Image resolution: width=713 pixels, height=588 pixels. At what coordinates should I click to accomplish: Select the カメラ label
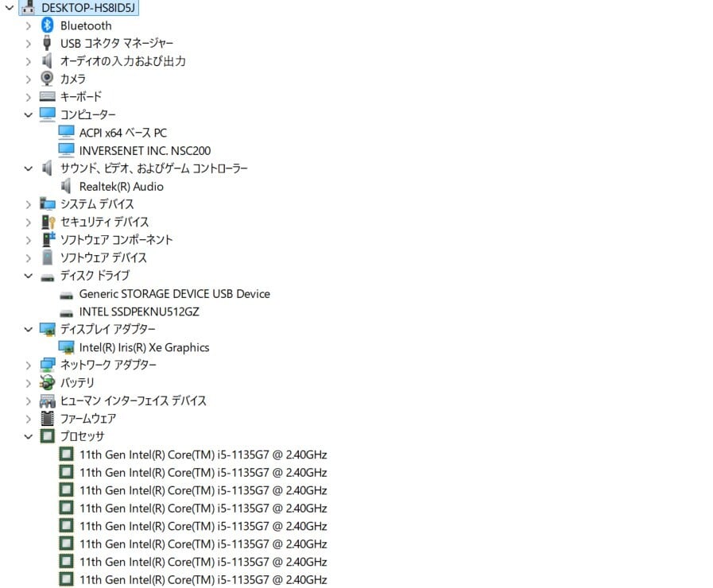coord(73,79)
